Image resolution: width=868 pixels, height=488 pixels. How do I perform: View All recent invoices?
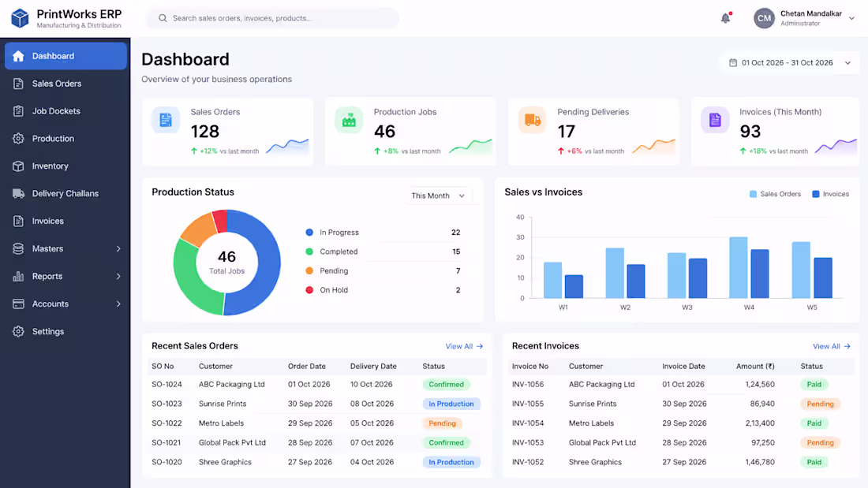click(831, 346)
